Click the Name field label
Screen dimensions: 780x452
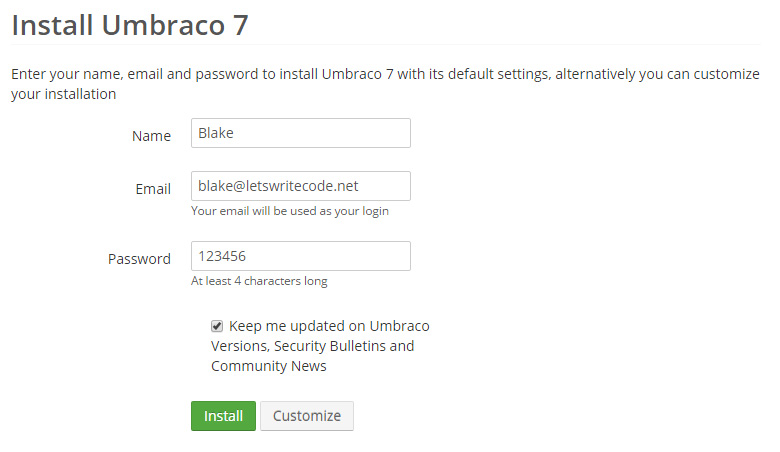point(151,136)
